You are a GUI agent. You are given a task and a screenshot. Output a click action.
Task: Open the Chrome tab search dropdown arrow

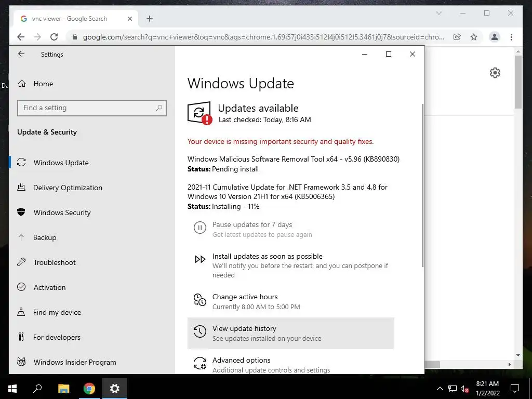click(x=438, y=13)
